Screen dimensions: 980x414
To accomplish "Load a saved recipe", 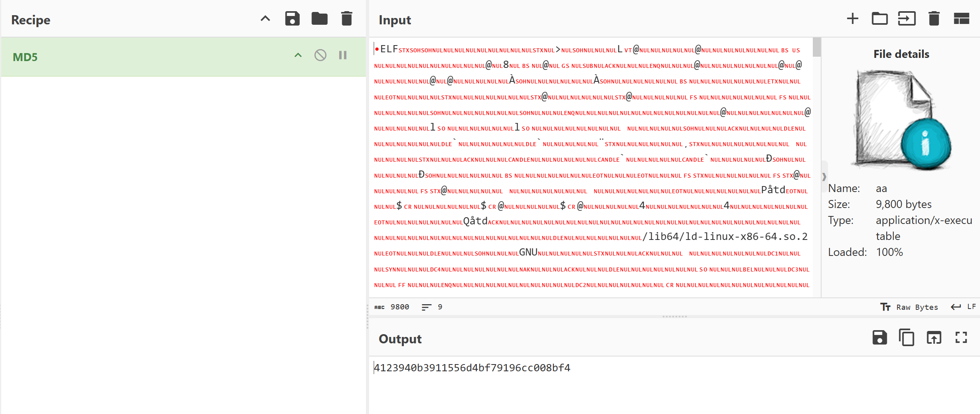I will (x=319, y=19).
